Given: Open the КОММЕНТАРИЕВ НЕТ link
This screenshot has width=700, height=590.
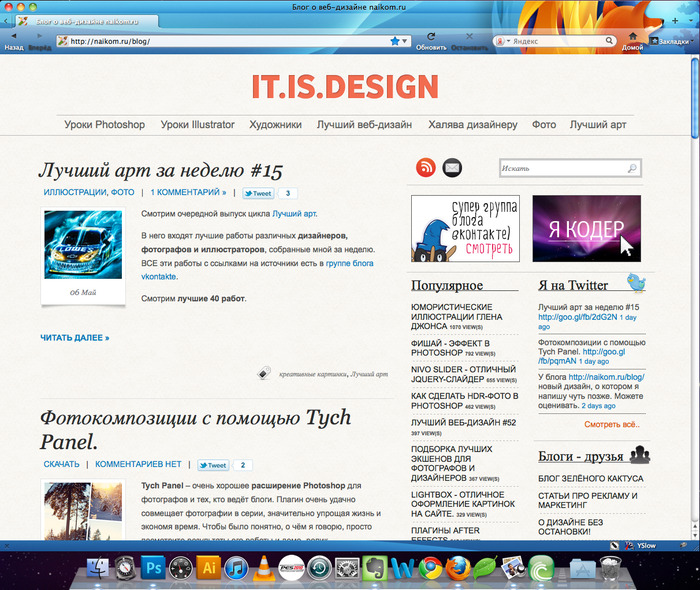Looking at the screenshot, I should (138, 464).
